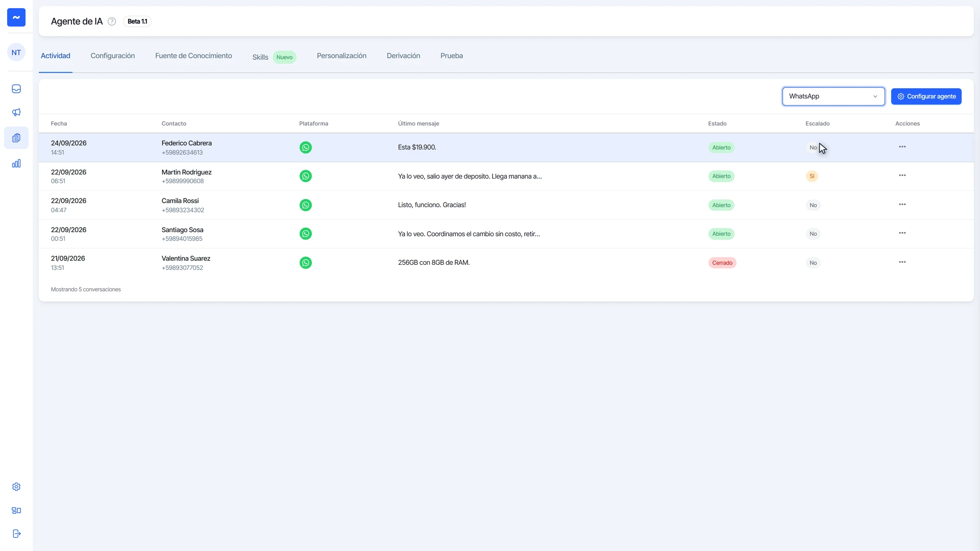
Task: Click the Sí escalado badge
Action: tap(812, 176)
